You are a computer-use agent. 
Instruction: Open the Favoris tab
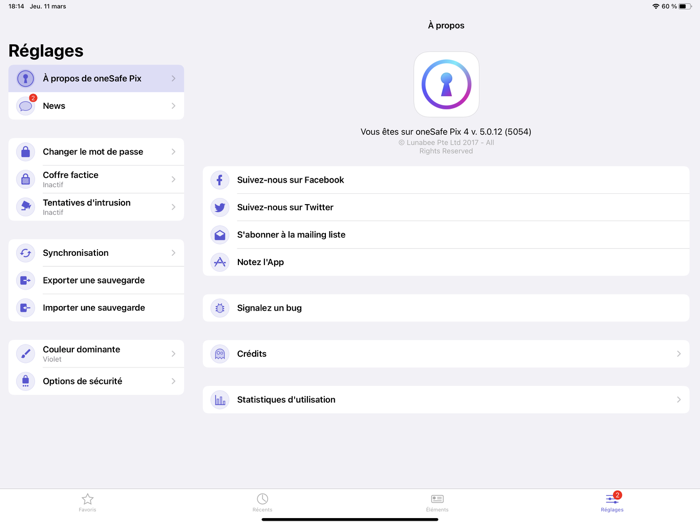click(x=88, y=502)
